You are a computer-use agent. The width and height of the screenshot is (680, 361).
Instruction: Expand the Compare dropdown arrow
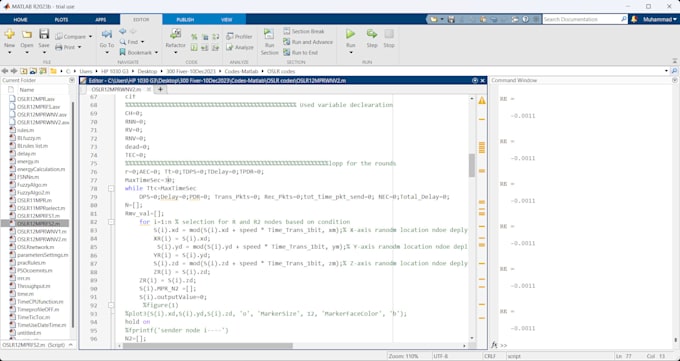(90, 37)
